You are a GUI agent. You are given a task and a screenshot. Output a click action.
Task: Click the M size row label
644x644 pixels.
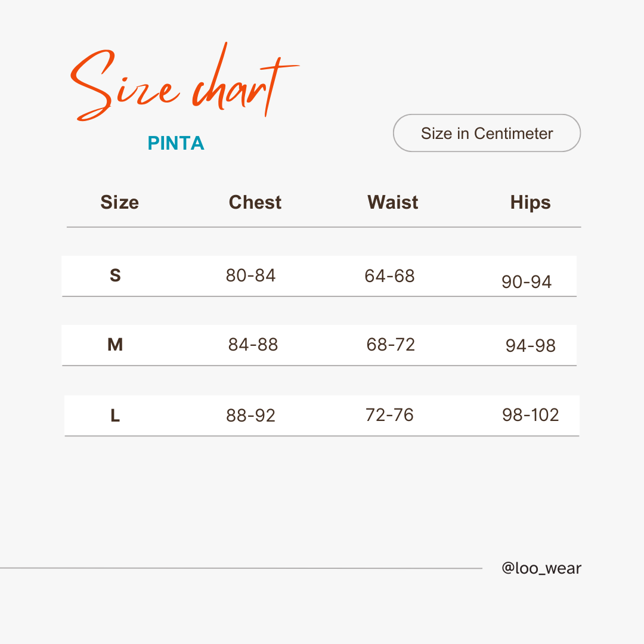[x=115, y=345]
